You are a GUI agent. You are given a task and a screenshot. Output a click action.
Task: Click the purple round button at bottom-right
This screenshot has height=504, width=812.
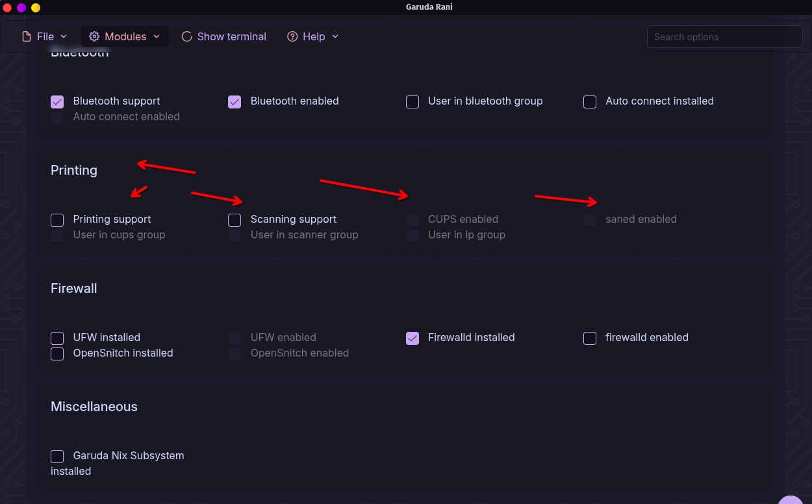[x=791, y=499]
